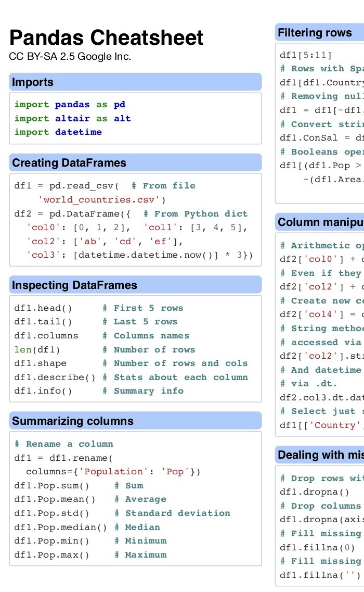364x592 pixels.
Task: Click the "df1.fillna('')" code line
Action: pyautogui.click(x=321, y=575)
